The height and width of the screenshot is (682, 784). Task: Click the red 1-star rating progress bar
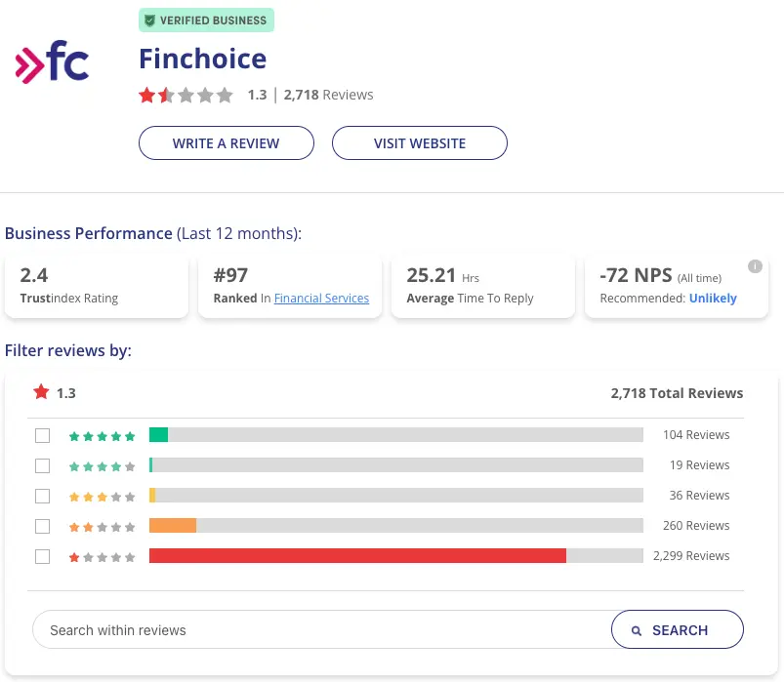pos(356,556)
